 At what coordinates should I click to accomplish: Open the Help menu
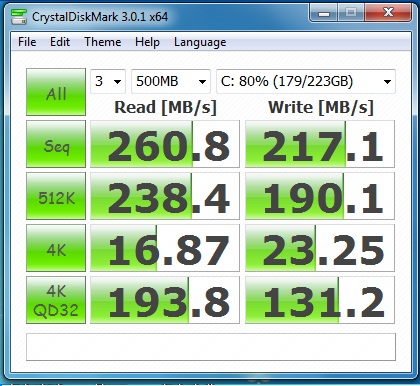(x=147, y=42)
